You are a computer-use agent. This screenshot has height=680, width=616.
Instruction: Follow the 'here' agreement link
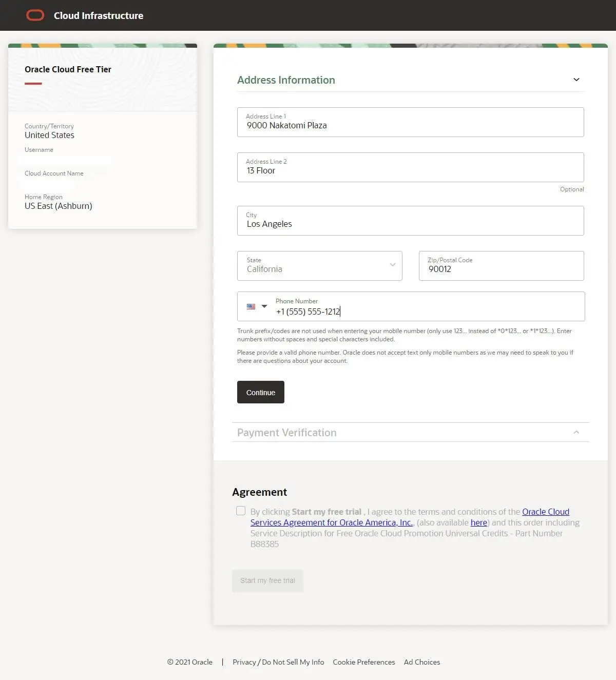(479, 522)
